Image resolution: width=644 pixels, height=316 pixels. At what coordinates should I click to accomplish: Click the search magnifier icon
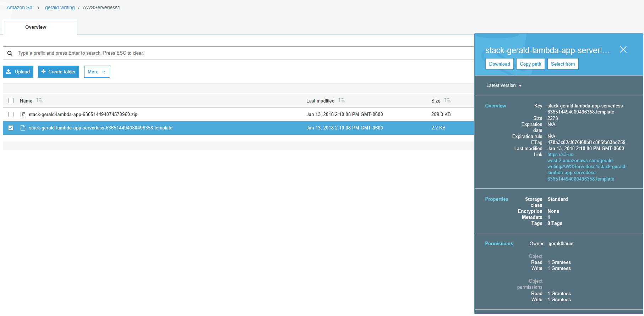[x=10, y=53]
